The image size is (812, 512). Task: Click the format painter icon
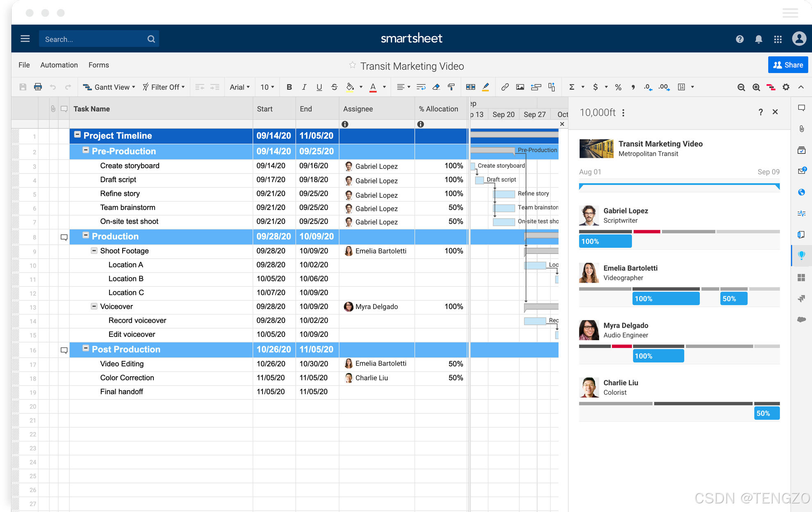(451, 87)
